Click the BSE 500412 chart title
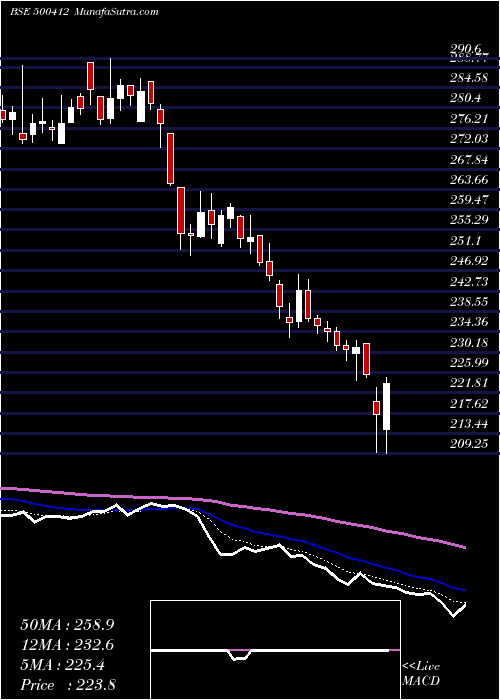500x700 pixels. pos(84,12)
